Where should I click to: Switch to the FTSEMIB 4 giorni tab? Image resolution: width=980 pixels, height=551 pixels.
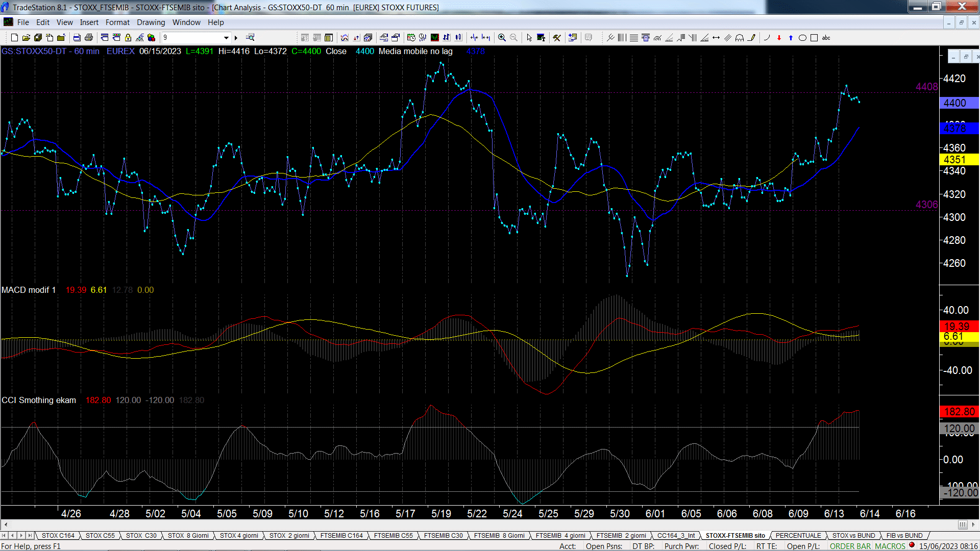[x=560, y=536]
